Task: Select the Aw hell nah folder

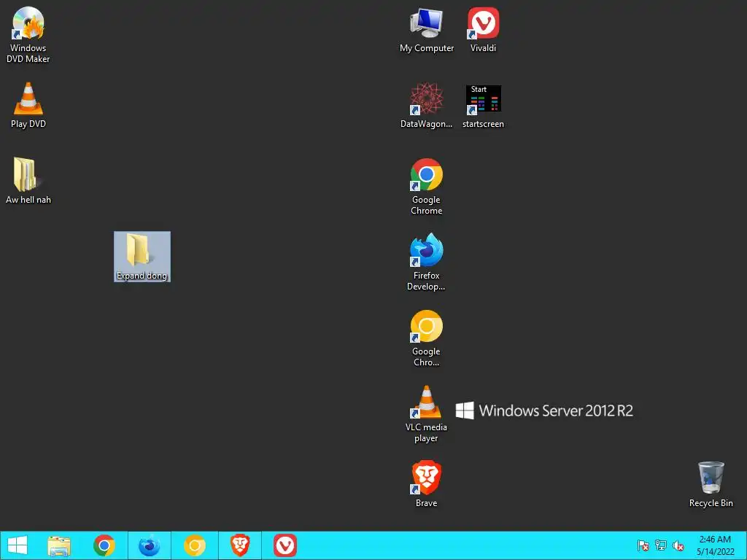Action: point(28,181)
